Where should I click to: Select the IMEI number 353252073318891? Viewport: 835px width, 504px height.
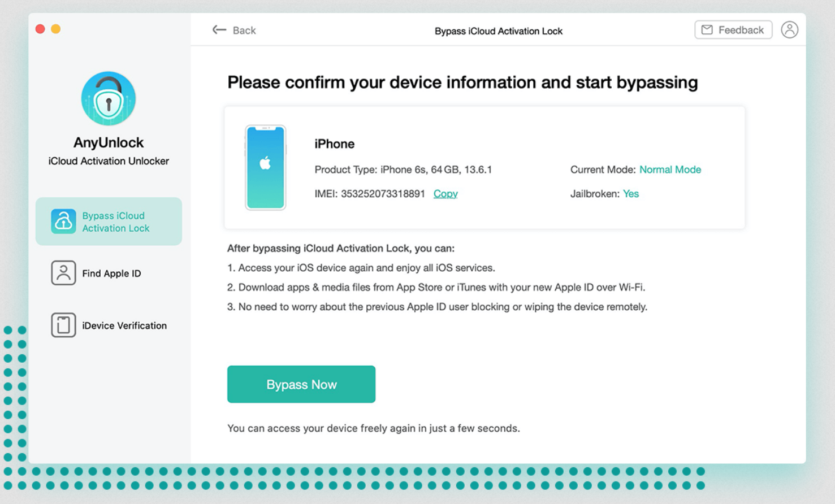pyautogui.click(x=383, y=194)
